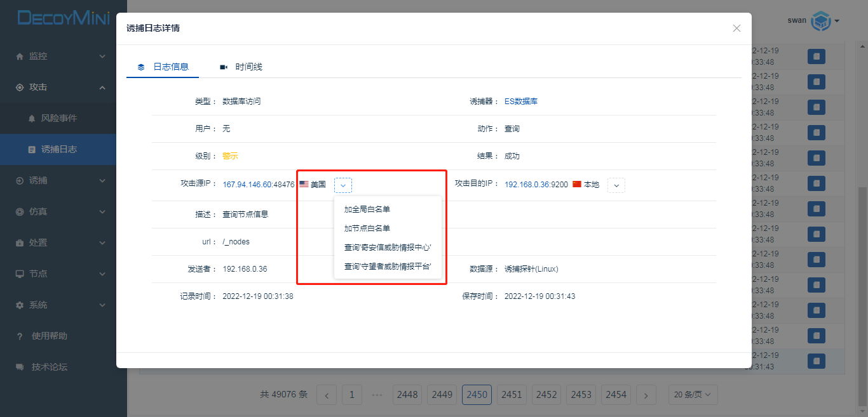868x417 pixels.
Task: Click attack source IP 167.94.146.60
Action: pos(248,185)
